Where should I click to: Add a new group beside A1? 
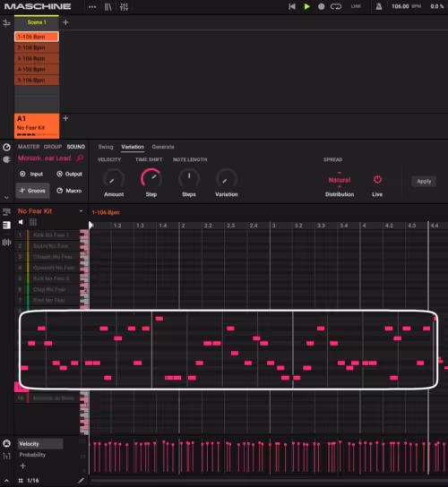point(65,118)
